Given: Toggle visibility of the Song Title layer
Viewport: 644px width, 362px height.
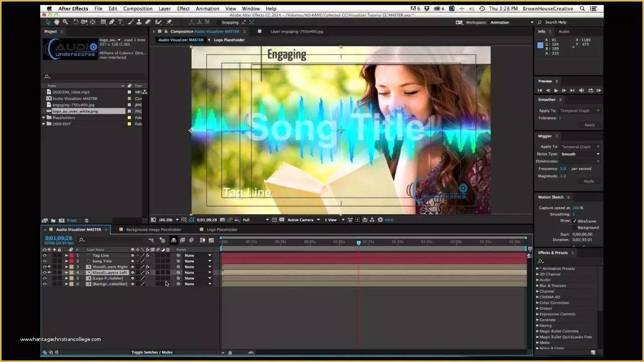Looking at the screenshot, I should 44,261.
